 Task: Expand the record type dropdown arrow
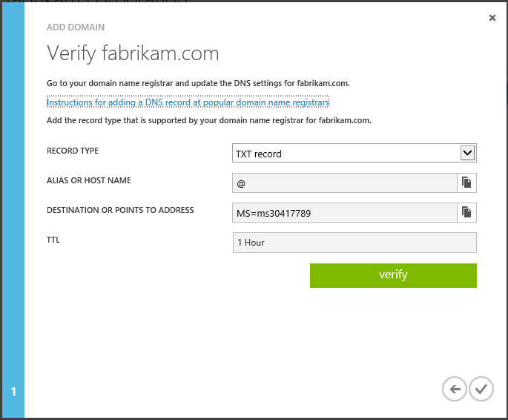point(467,153)
